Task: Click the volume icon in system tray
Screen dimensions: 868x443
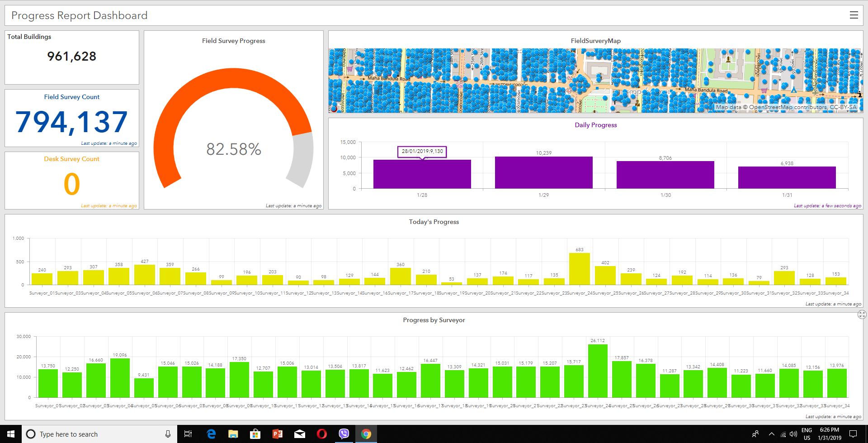Action: click(793, 434)
